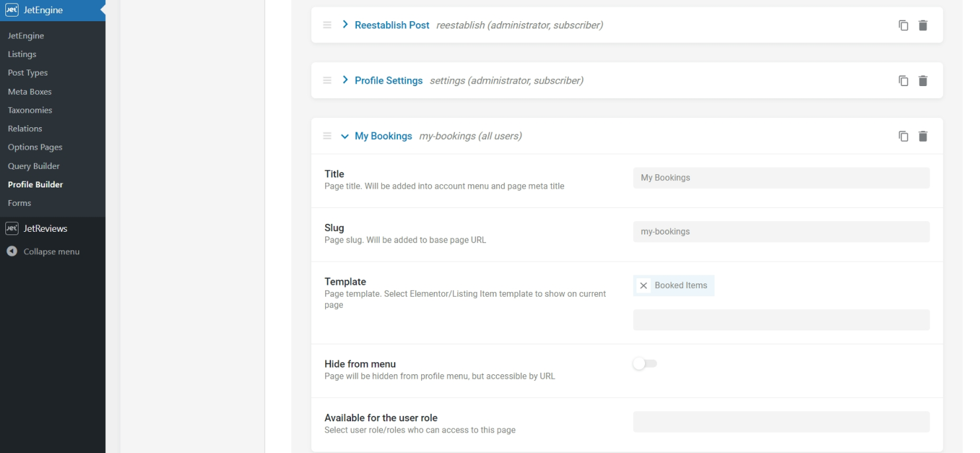980x453 pixels.
Task: Click 'settings (administrator, subscriber)' text
Action: pos(507,81)
